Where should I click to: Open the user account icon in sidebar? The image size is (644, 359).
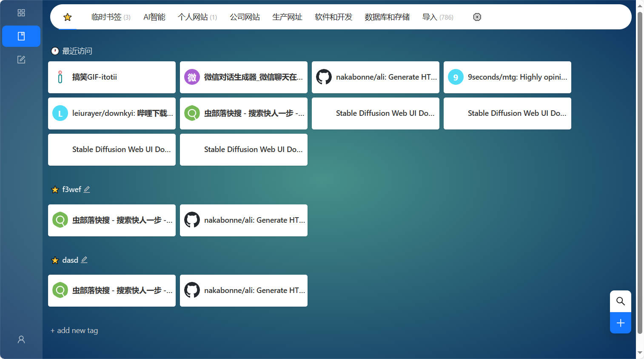point(21,339)
